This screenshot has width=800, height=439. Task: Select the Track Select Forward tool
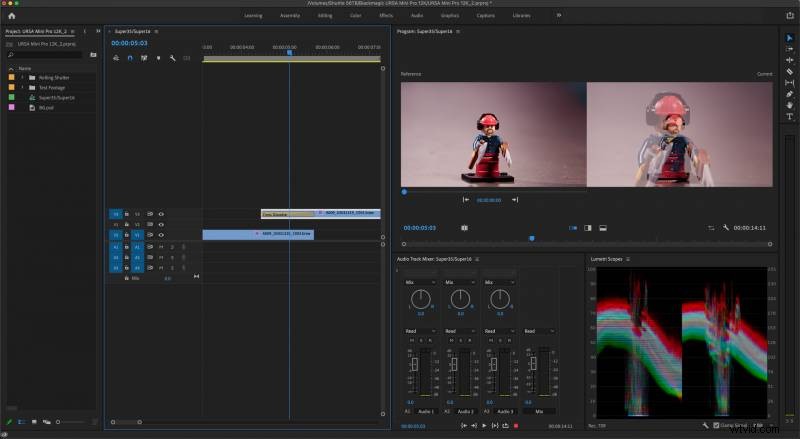pyautogui.click(x=789, y=49)
